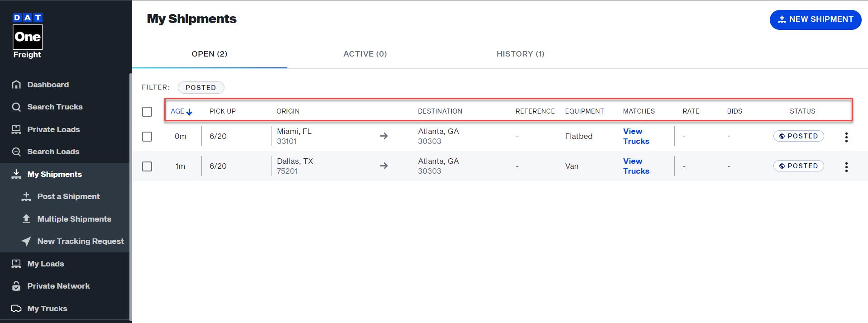Check the Miami, FL shipment checkbox
The height and width of the screenshot is (323, 868).
[147, 136]
